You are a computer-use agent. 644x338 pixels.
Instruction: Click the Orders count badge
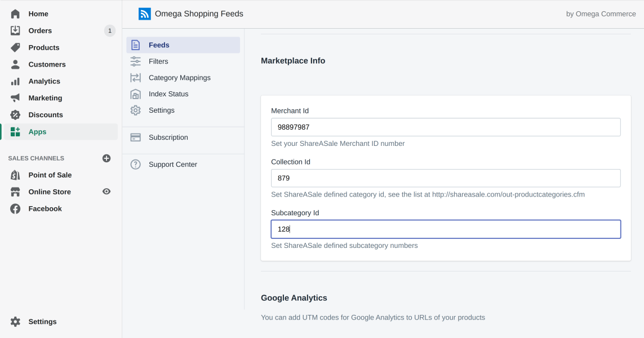click(110, 31)
